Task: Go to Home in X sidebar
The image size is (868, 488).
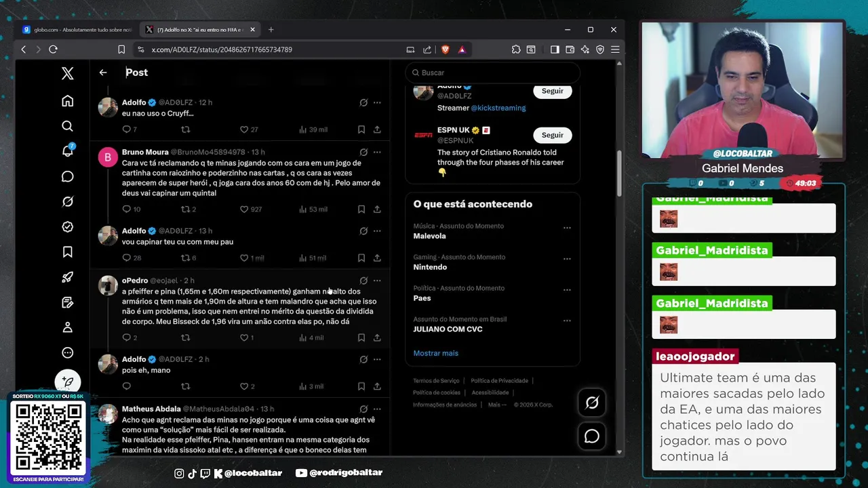Action: 67,101
